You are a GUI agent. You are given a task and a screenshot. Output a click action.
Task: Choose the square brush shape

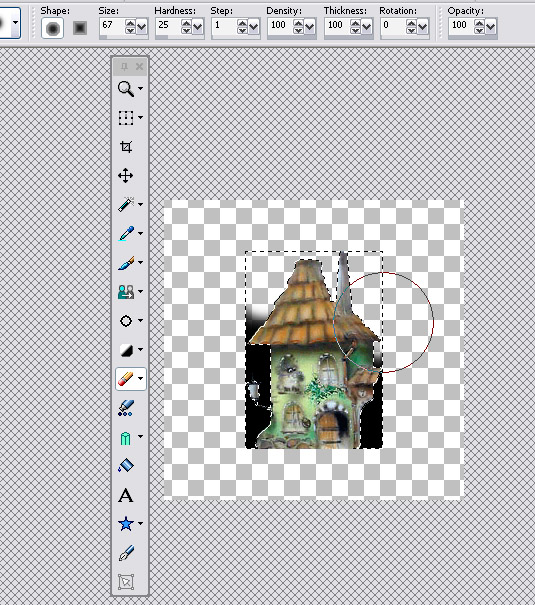(80, 28)
